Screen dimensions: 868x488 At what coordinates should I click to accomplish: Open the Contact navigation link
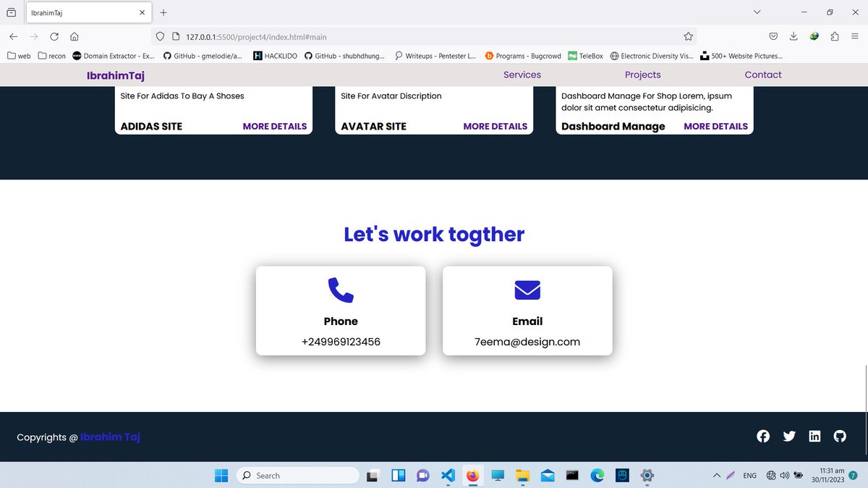pyautogui.click(x=762, y=75)
